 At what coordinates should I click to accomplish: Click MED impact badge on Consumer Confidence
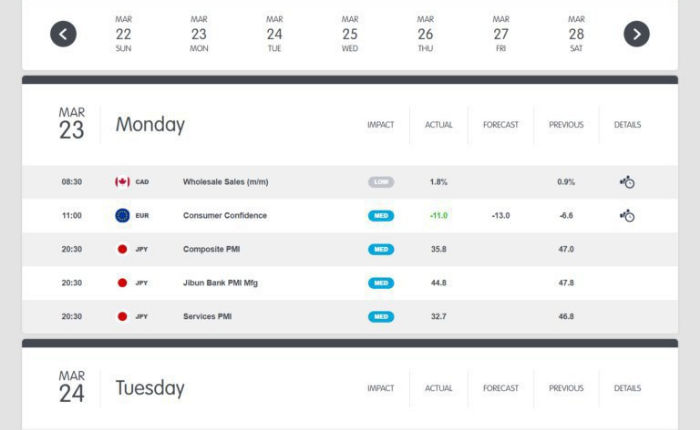[x=381, y=215]
